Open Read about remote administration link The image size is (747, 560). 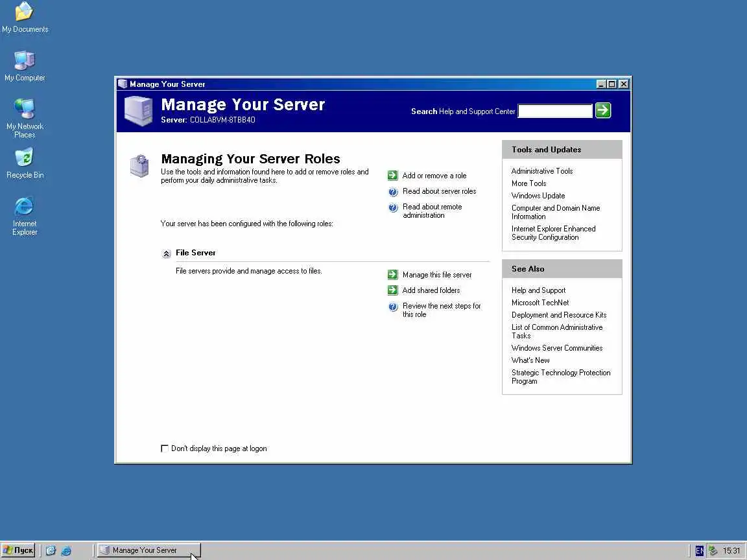point(432,211)
